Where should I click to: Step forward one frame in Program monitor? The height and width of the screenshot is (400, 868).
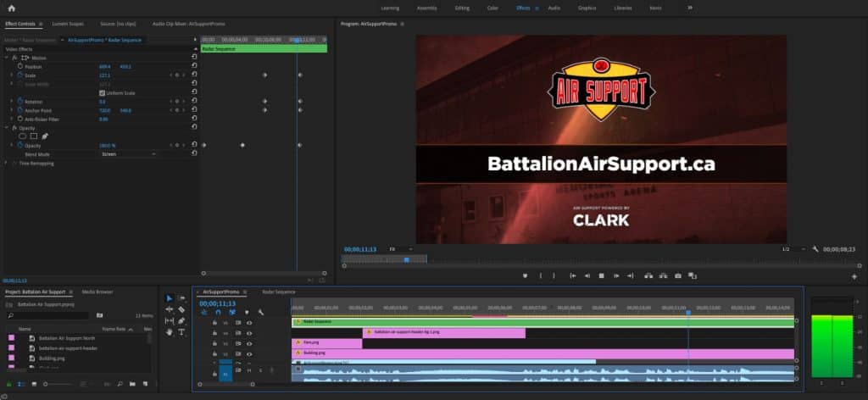(x=615, y=275)
